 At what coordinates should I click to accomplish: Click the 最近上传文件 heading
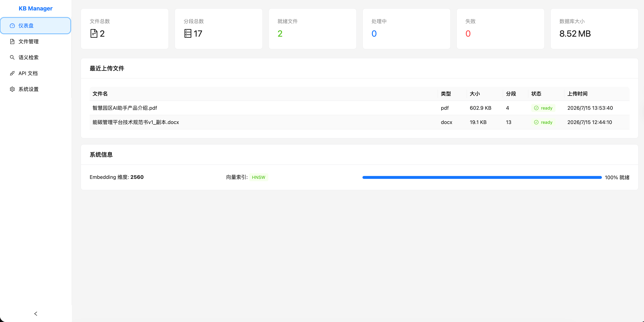tap(107, 68)
